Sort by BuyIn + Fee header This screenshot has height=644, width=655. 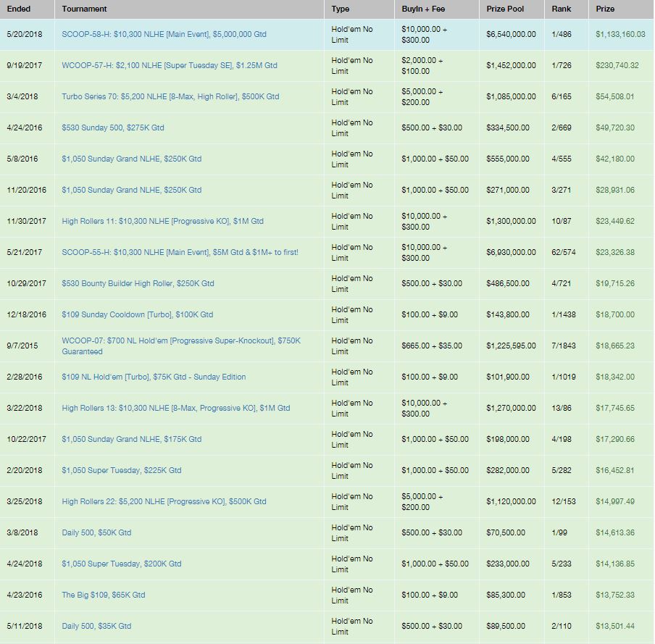[422, 9]
